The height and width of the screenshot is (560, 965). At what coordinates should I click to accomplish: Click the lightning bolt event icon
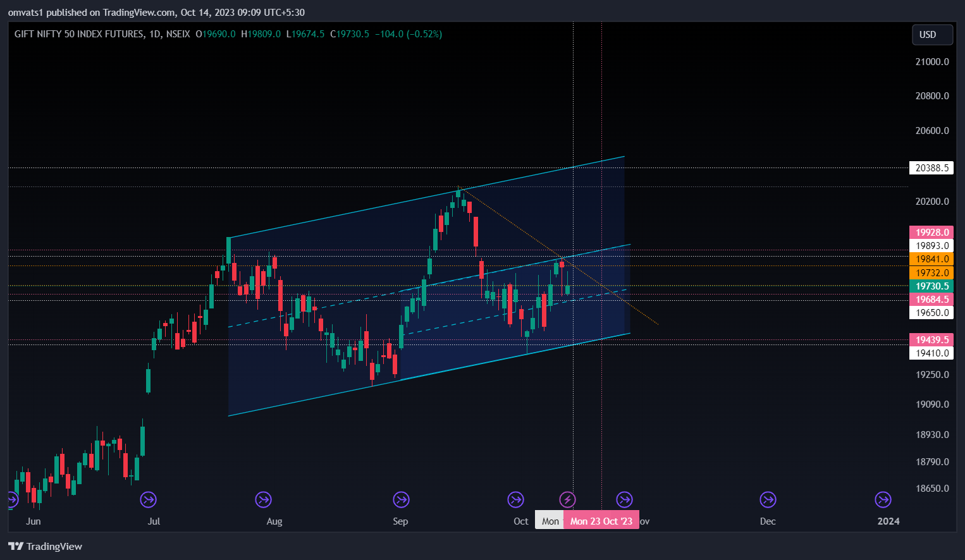tap(567, 500)
